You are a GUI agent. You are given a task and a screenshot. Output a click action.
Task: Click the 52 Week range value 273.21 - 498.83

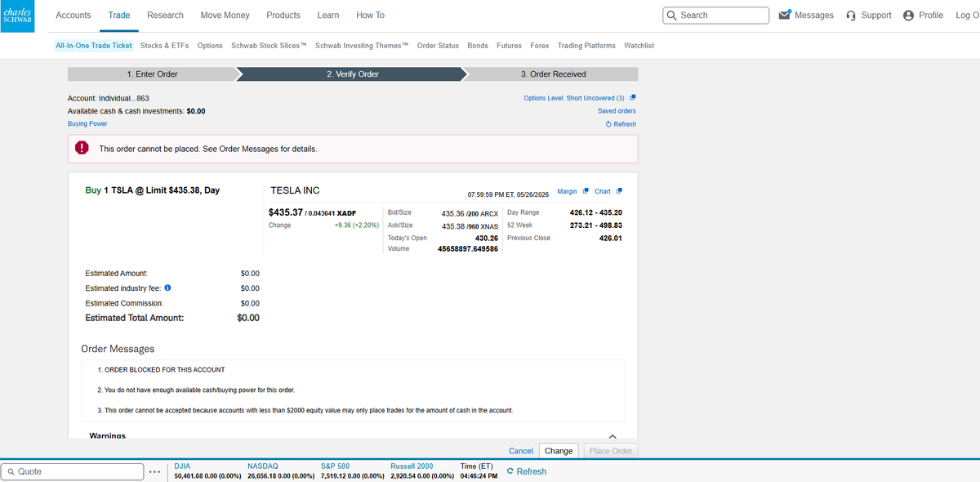click(596, 225)
